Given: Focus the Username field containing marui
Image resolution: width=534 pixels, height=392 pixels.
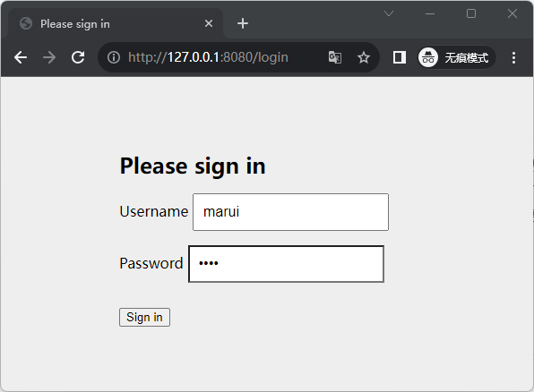Looking at the screenshot, I should 290,212.
